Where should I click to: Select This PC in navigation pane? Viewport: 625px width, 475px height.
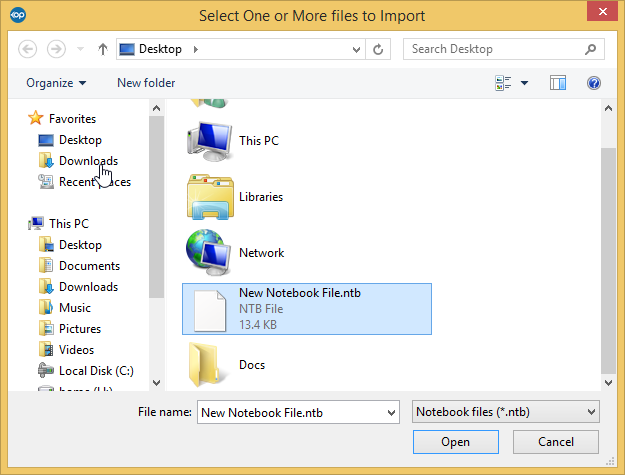pyautogui.click(x=58, y=224)
